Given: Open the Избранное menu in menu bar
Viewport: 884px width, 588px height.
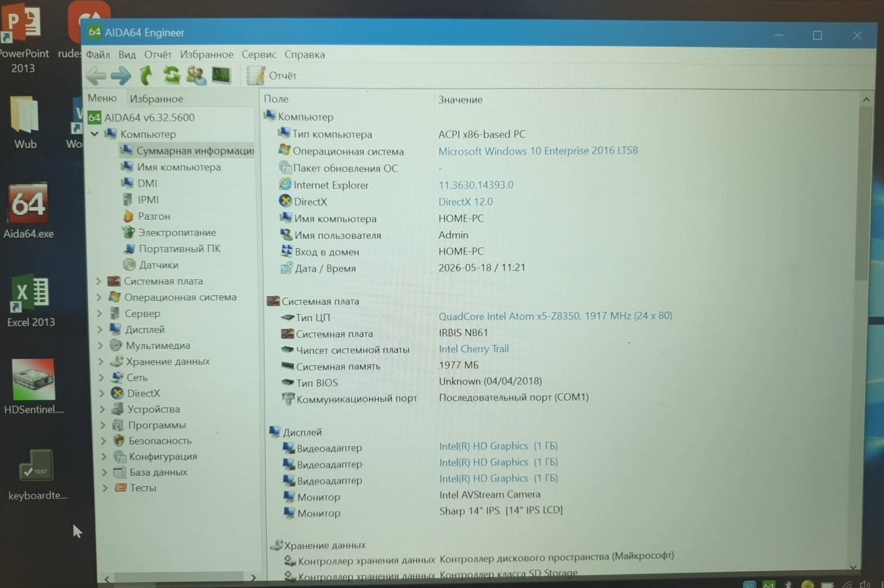Looking at the screenshot, I should [207, 54].
